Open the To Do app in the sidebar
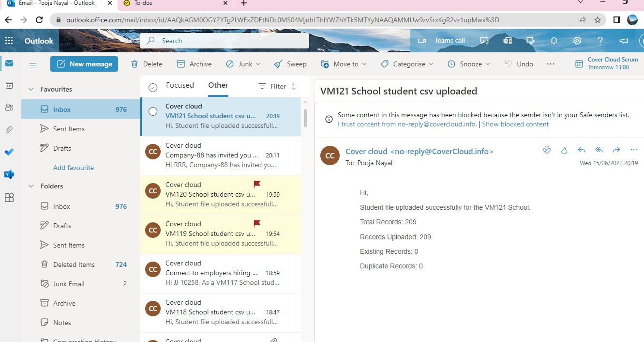 pos(9,152)
